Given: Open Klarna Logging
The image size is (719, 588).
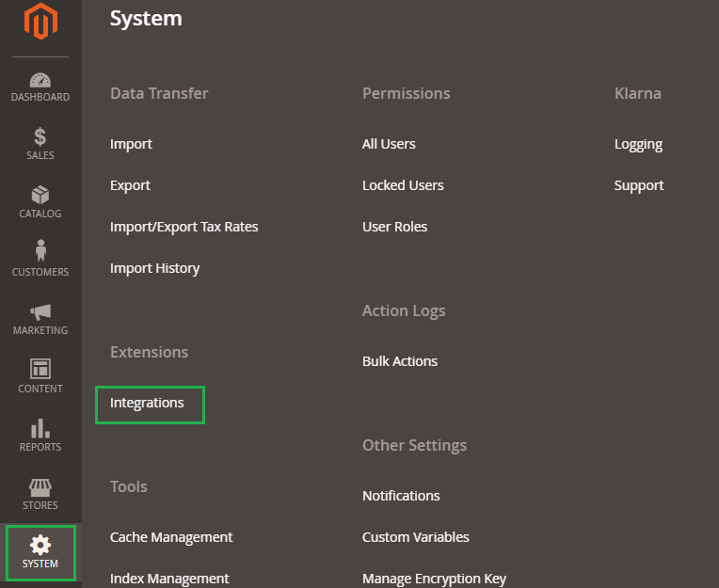Looking at the screenshot, I should [638, 145].
